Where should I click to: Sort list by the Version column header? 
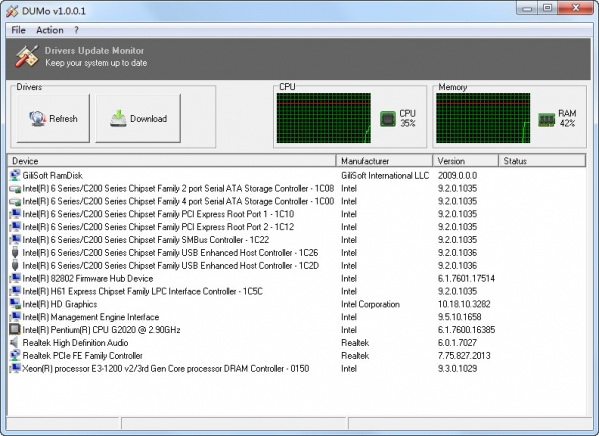click(x=466, y=161)
